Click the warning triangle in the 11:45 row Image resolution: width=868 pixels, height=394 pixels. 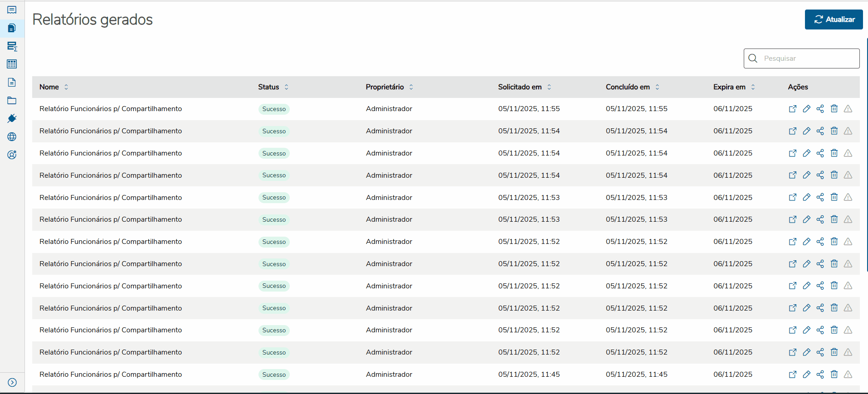click(x=848, y=375)
